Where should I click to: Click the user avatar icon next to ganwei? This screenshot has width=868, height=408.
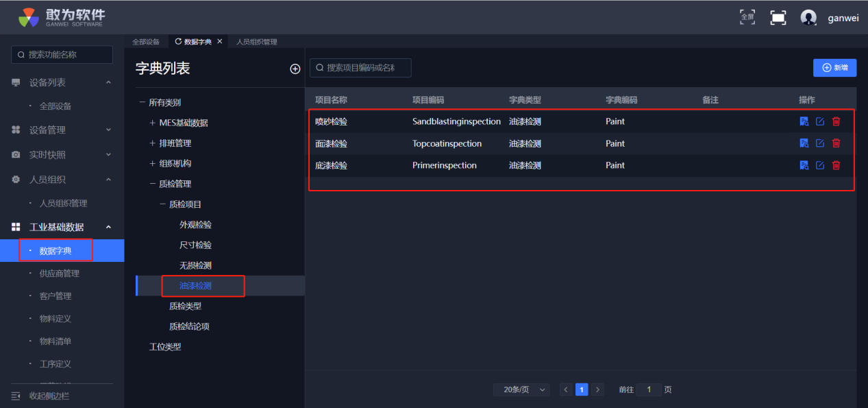pos(808,18)
